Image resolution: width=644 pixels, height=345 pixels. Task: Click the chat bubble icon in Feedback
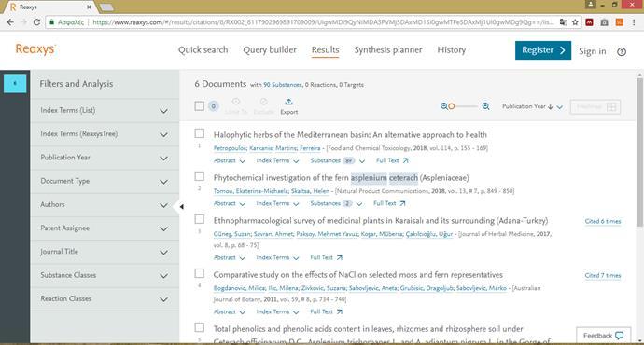pos(619,336)
